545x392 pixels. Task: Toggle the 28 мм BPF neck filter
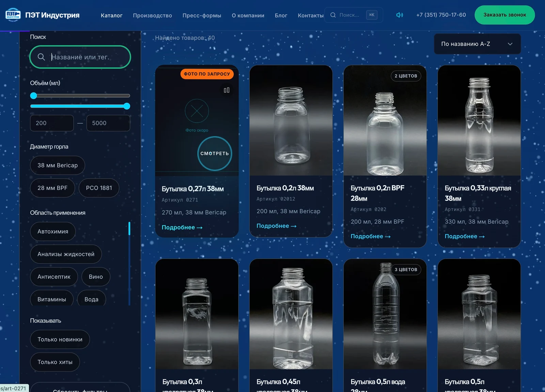point(52,188)
